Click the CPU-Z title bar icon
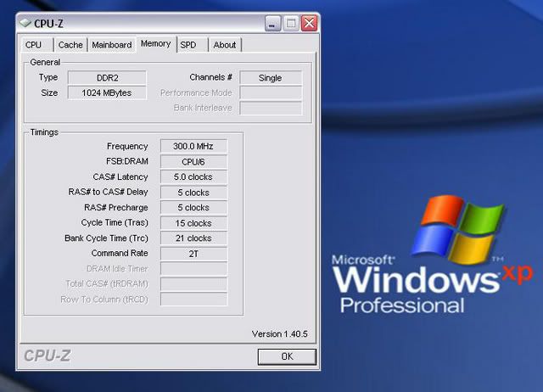This screenshot has width=543, height=392. tap(25, 23)
